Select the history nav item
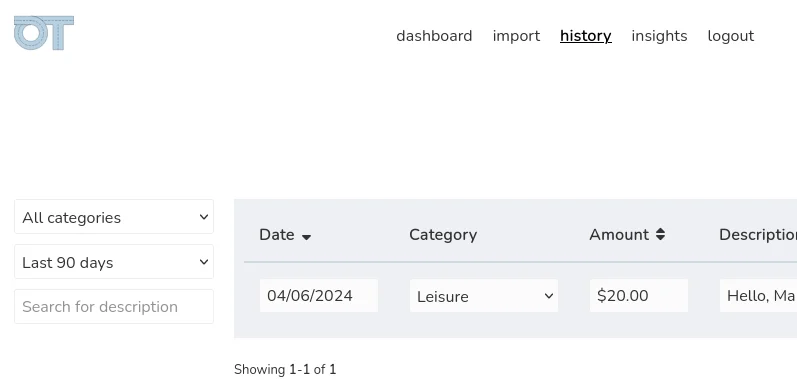This screenshot has width=797, height=387. pos(586,36)
